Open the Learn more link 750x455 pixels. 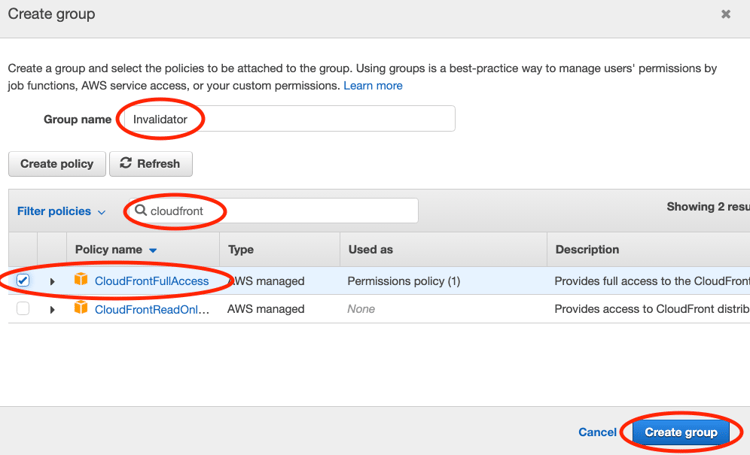click(x=373, y=86)
